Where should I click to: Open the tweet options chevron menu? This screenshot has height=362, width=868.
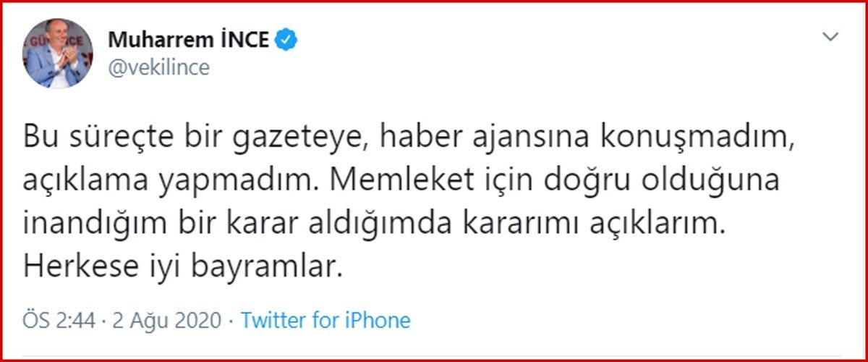[x=832, y=36]
